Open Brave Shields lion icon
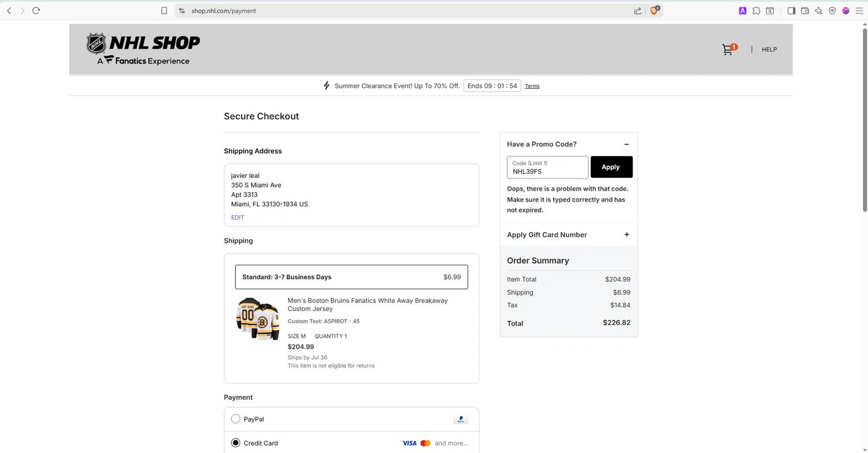The width and height of the screenshot is (868, 453). 654,10
